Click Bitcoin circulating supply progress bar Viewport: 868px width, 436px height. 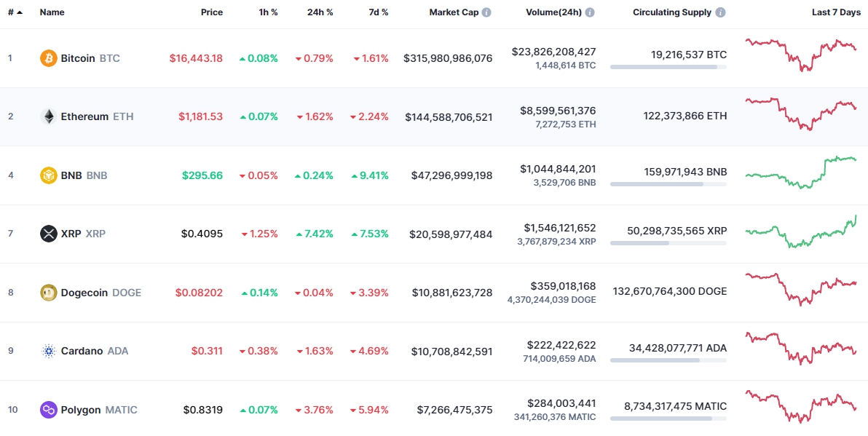pyautogui.click(x=668, y=67)
